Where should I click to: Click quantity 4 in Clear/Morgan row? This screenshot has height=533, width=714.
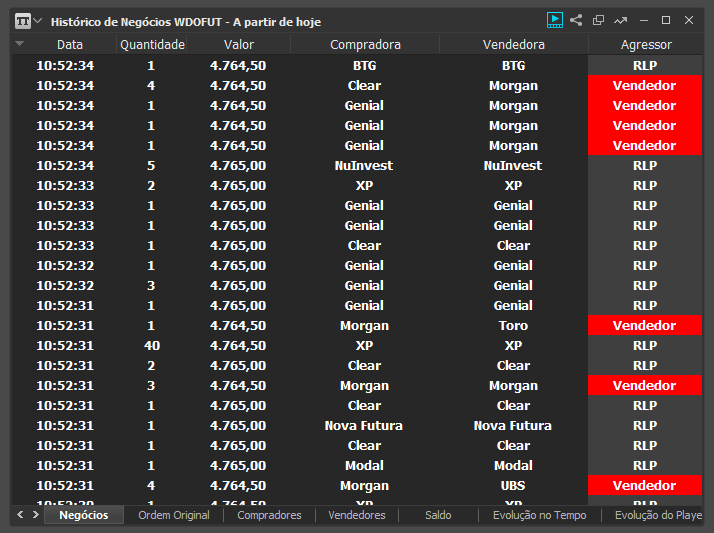pos(151,86)
